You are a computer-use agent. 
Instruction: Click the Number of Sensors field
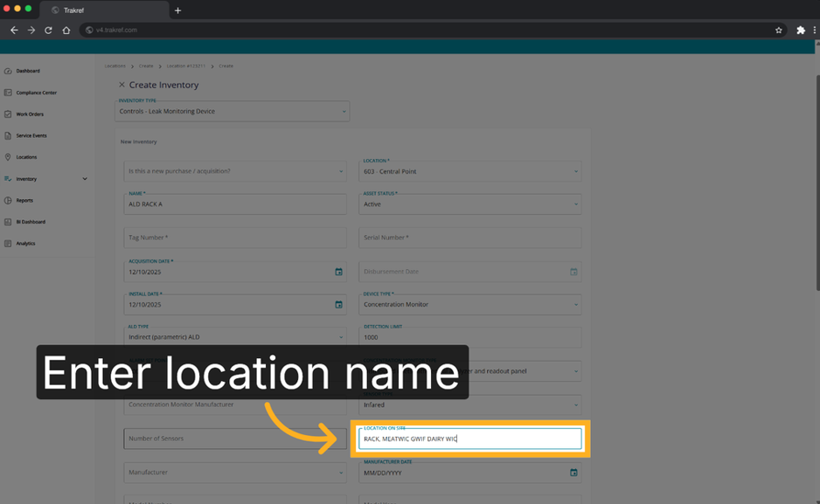(235, 438)
